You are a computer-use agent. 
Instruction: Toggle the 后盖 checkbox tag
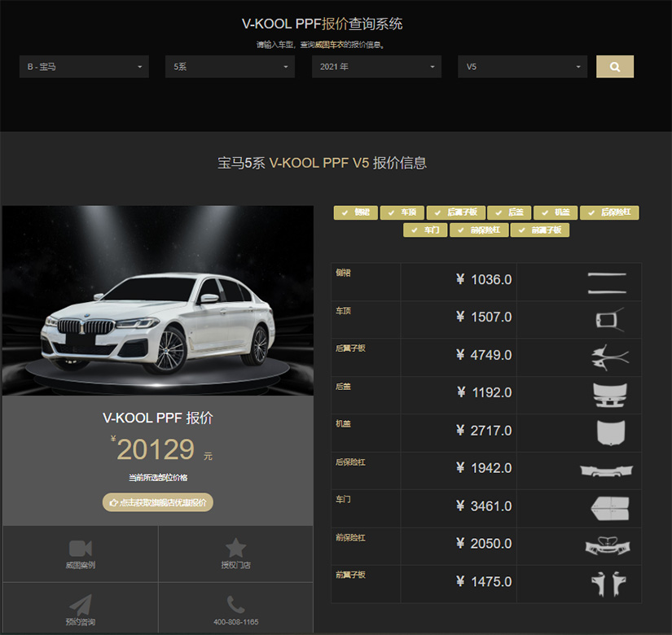point(509,212)
